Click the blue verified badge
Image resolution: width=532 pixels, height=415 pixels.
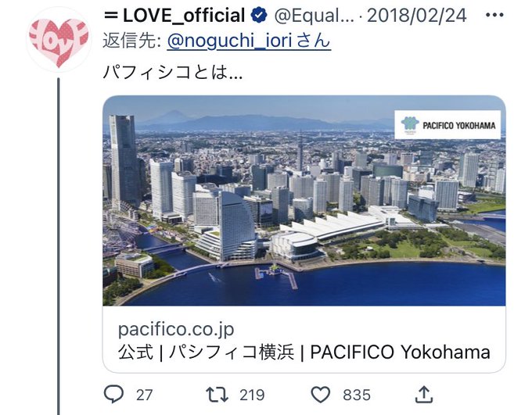click(x=259, y=16)
